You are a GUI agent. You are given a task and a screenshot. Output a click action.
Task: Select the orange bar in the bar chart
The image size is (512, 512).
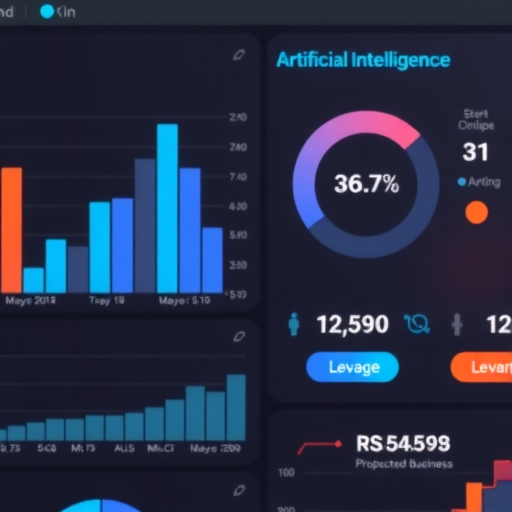12,230
